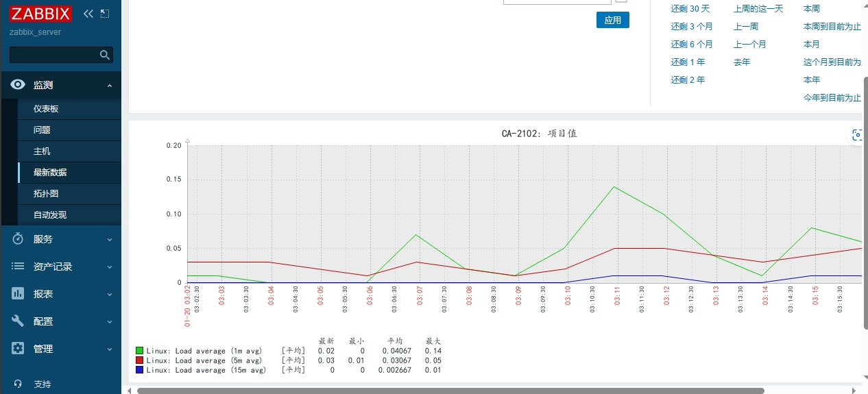Click the stopwatch icon for 服务

click(19, 239)
